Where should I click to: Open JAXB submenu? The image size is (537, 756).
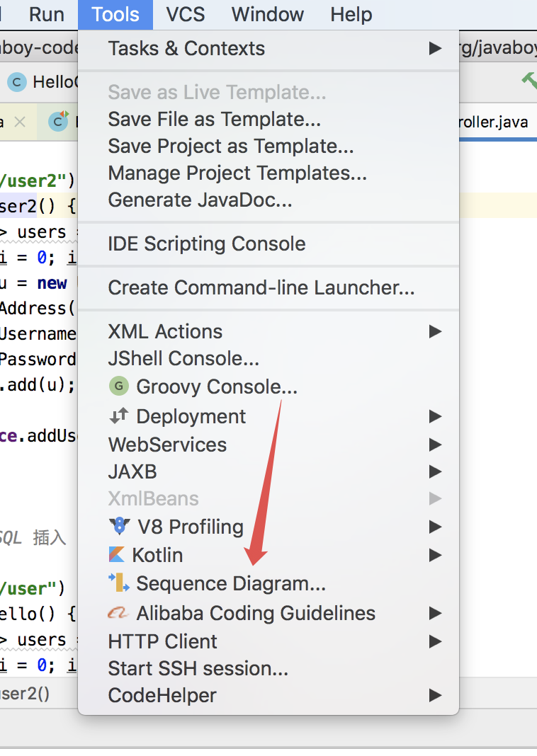click(268, 471)
